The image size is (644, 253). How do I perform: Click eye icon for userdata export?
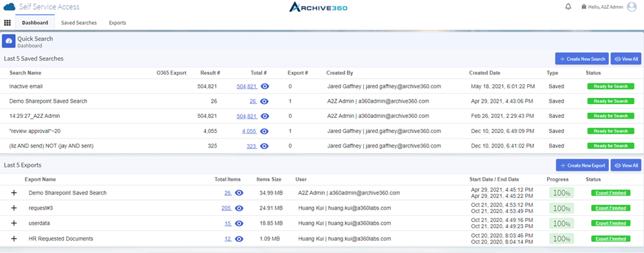point(239,223)
